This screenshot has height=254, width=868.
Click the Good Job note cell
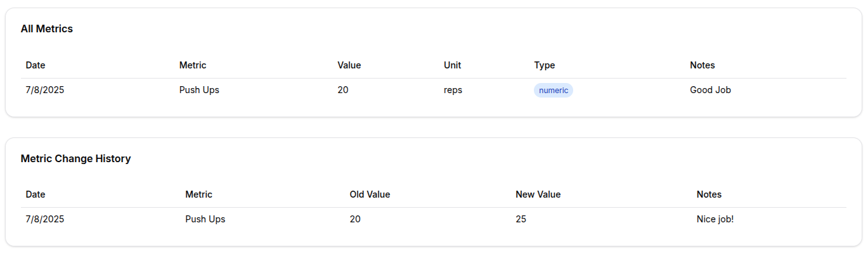[x=710, y=90]
